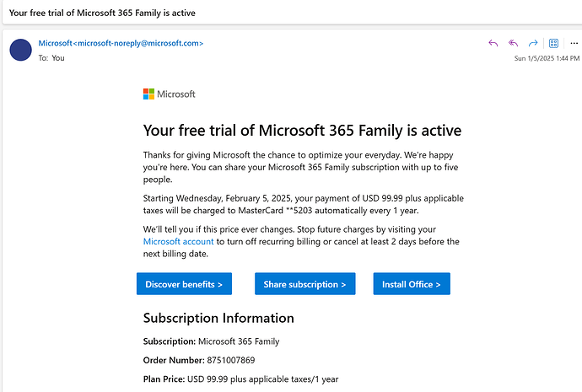Open the Apps grid icon
The image size is (582, 392).
click(x=553, y=43)
